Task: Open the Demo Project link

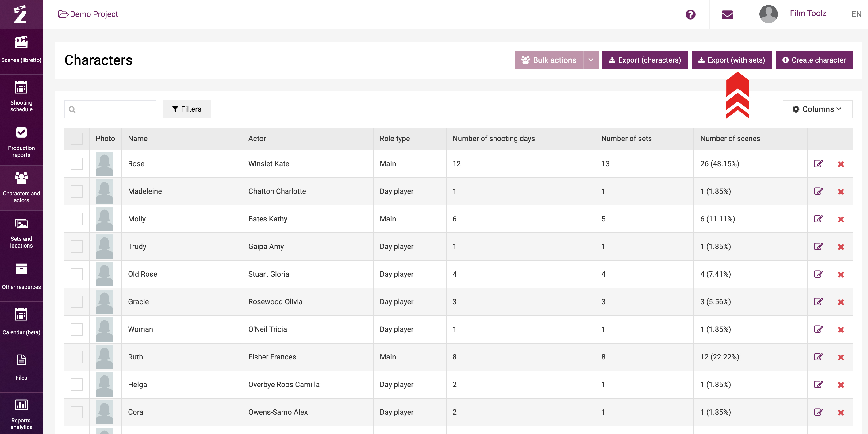Action: (88, 14)
